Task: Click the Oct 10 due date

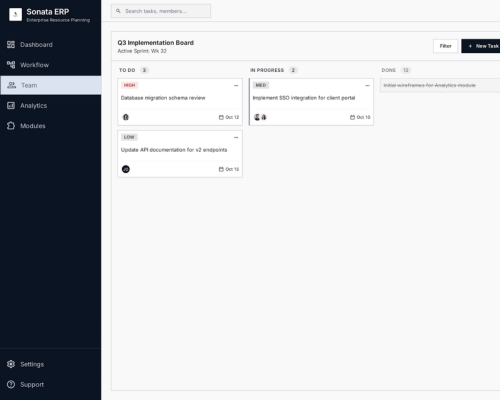Action: pyautogui.click(x=363, y=117)
